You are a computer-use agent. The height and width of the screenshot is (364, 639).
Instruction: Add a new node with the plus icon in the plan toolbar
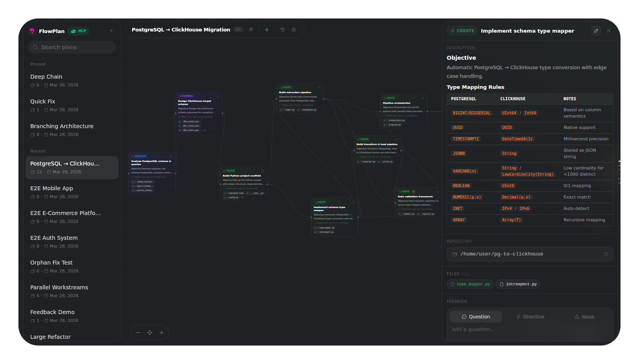(267, 29)
